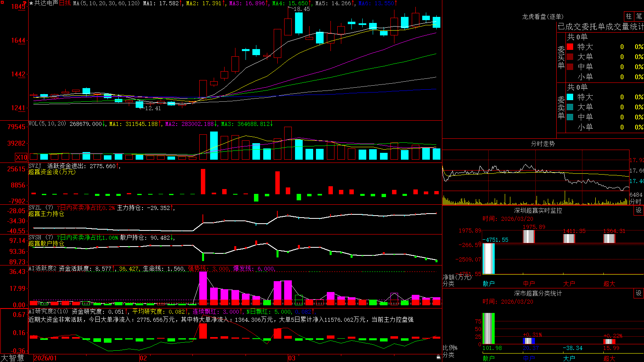Click the 龙虎看盘(逐单) panel title
This screenshot has height=362, width=644.
click(543, 16)
